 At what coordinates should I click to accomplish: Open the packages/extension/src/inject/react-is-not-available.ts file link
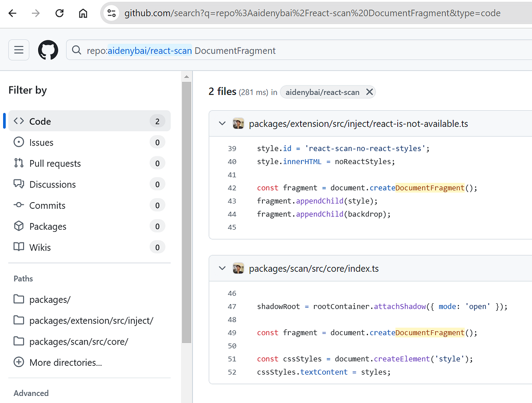pyautogui.click(x=358, y=124)
